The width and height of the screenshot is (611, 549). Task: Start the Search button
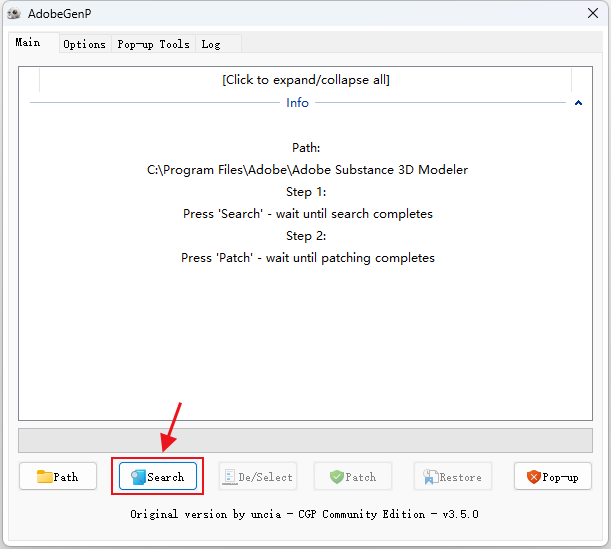158,476
